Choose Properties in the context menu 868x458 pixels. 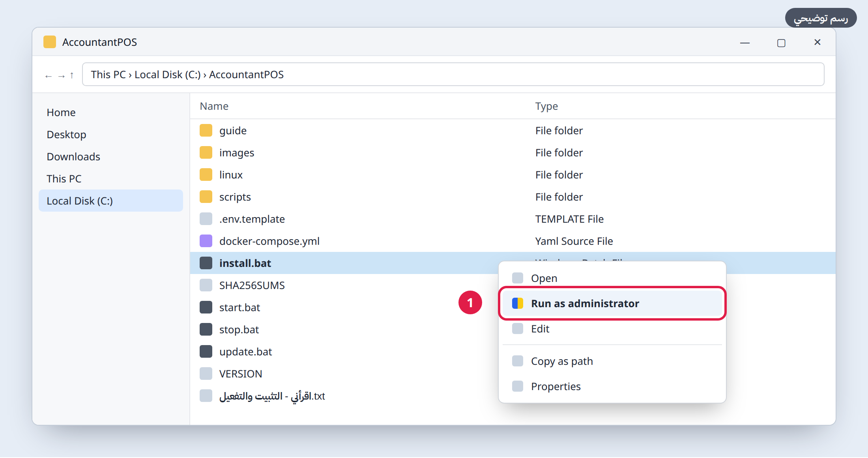coord(612,387)
